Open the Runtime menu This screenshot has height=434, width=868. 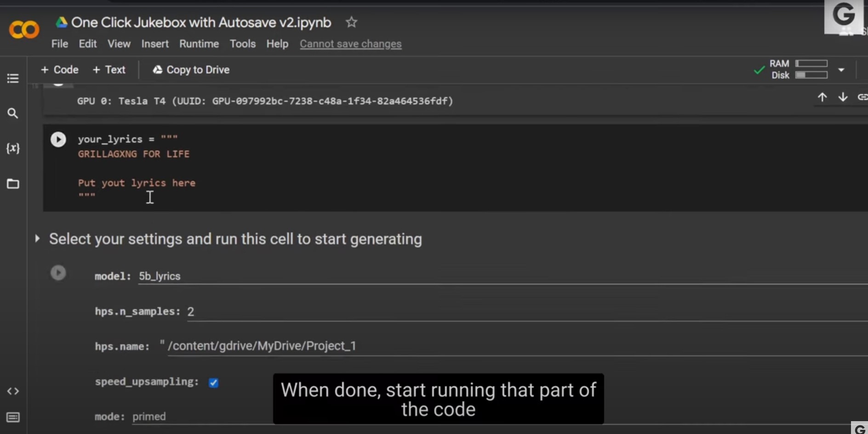click(x=199, y=44)
